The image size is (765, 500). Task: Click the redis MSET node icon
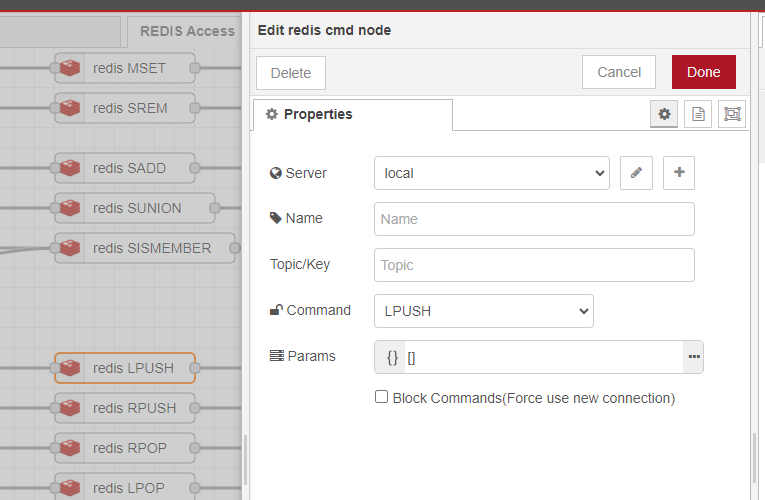[70, 68]
